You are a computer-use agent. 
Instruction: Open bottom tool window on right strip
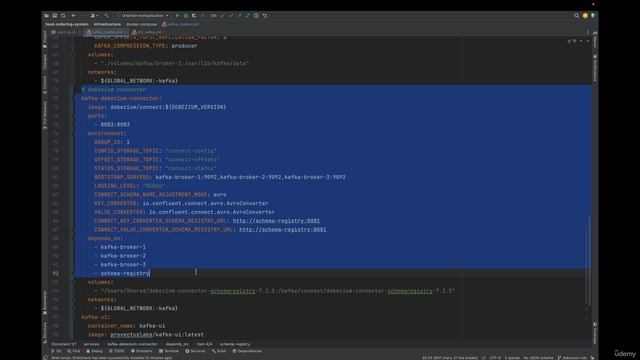[x=595, y=334]
